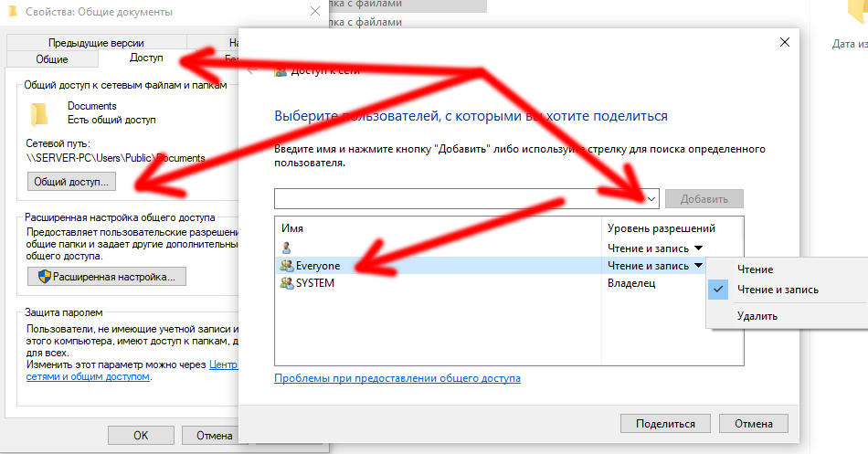The image size is (868, 454).
Task: Choose Удалить in the permission menu
Action: pyautogui.click(x=757, y=316)
